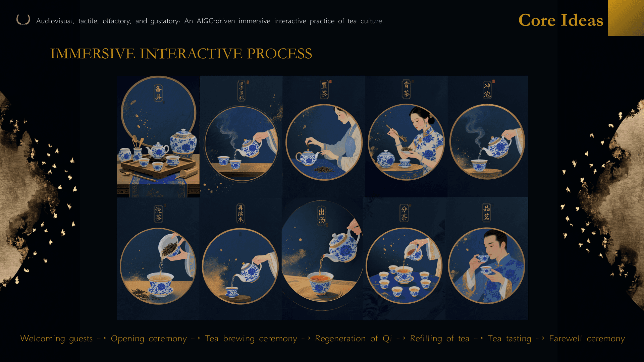Select the Farewell ceremony step
The image size is (644, 362).
click(x=587, y=339)
